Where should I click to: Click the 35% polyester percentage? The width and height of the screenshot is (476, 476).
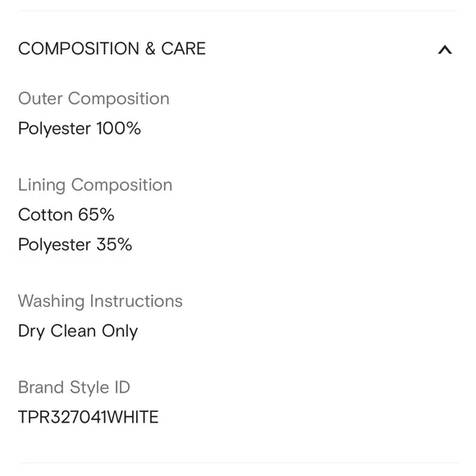pos(114,244)
